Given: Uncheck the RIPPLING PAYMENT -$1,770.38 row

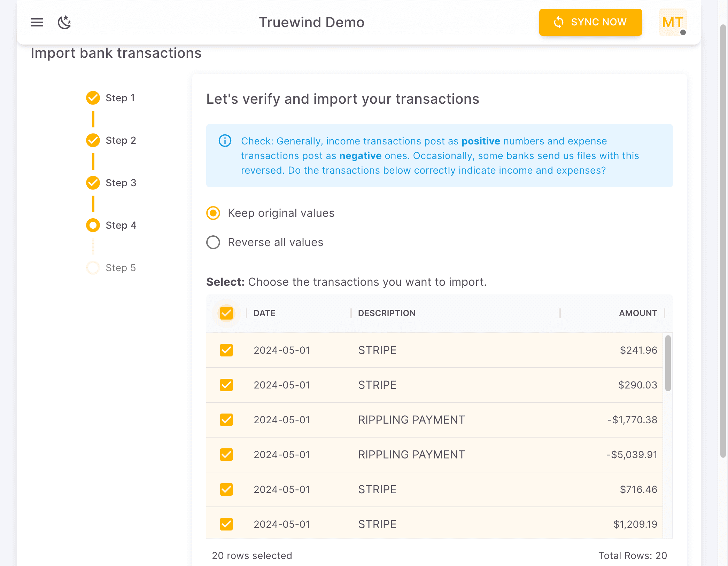Looking at the screenshot, I should tap(226, 420).
